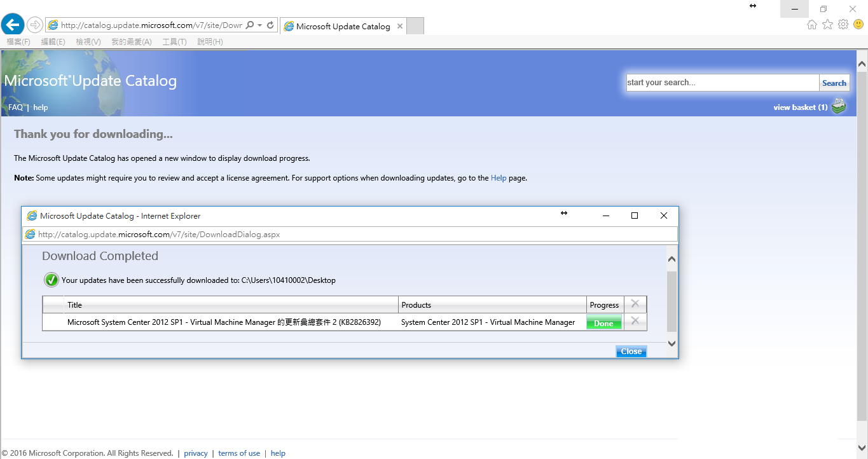
Task: Click the Title column header
Action: tap(231, 305)
